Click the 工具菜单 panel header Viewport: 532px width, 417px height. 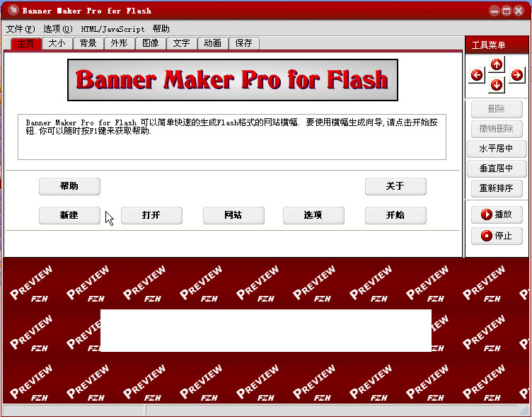[x=497, y=45]
